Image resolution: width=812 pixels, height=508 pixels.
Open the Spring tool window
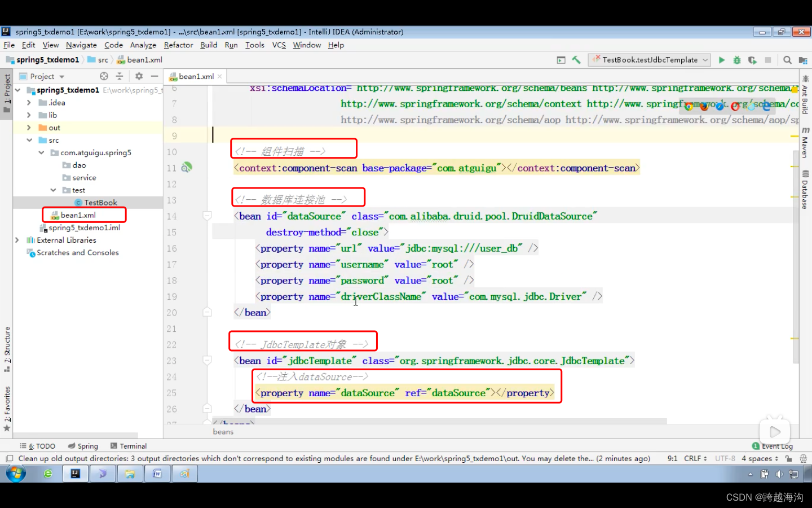(83, 446)
